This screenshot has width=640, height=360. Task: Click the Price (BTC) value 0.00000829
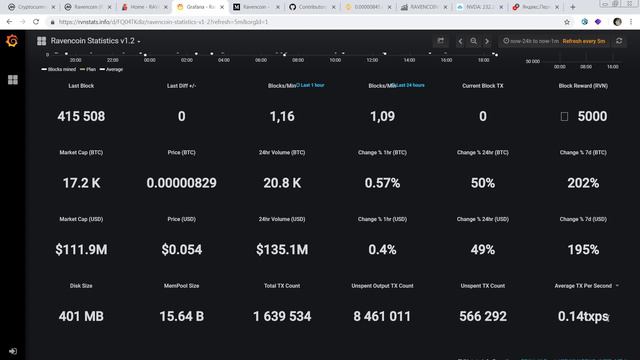pyautogui.click(x=181, y=183)
